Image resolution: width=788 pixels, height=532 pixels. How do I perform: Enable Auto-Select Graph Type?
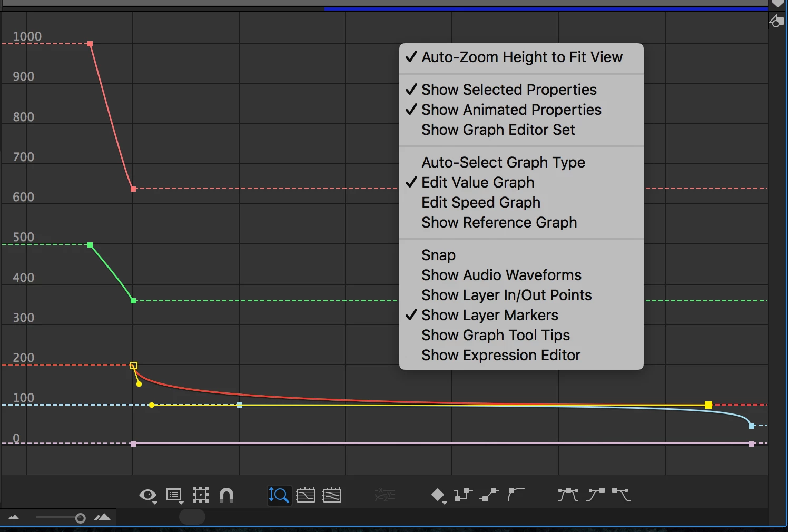click(x=521, y=162)
